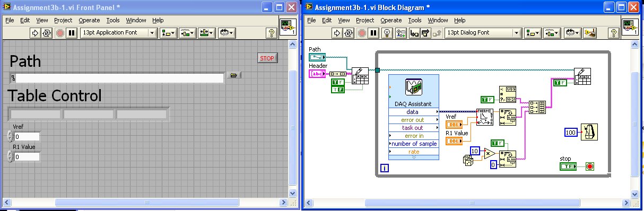Toggle stop Boolean terminal in diagram
Screen dimensions: 644x211
tap(569, 166)
